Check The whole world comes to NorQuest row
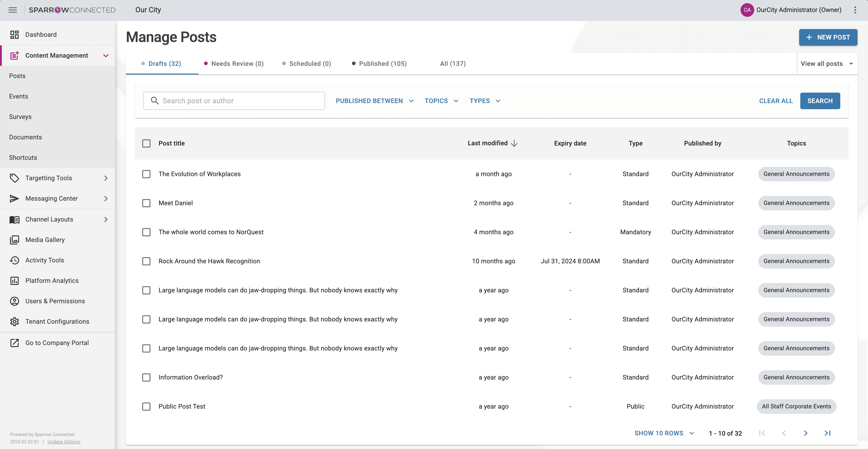This screenshot has width=868, height=449. pos(146,232)
